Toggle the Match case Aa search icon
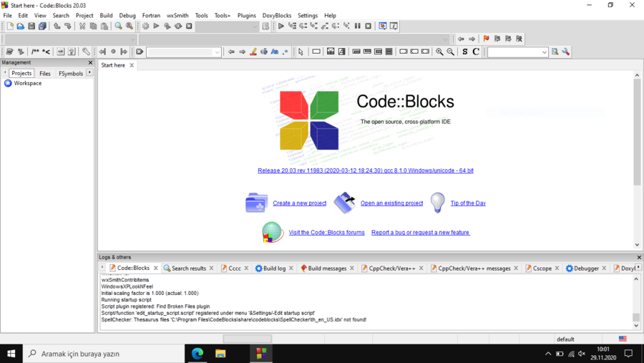The height and width of the screenshot is (363, 644). pyautogui.click(x=275, y=52)
